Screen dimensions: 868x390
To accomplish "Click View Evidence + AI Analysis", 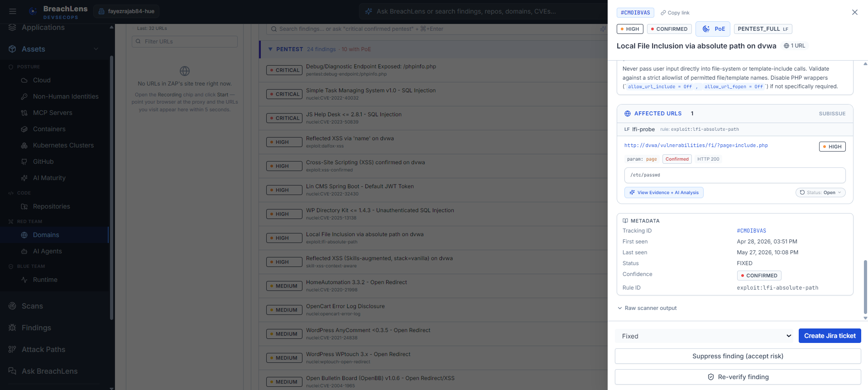I will 664,192.
